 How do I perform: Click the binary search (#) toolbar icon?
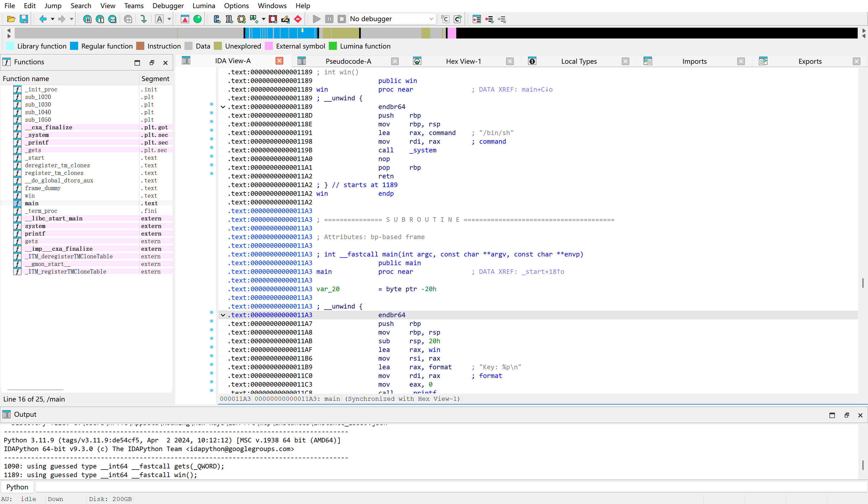[88, 19]
